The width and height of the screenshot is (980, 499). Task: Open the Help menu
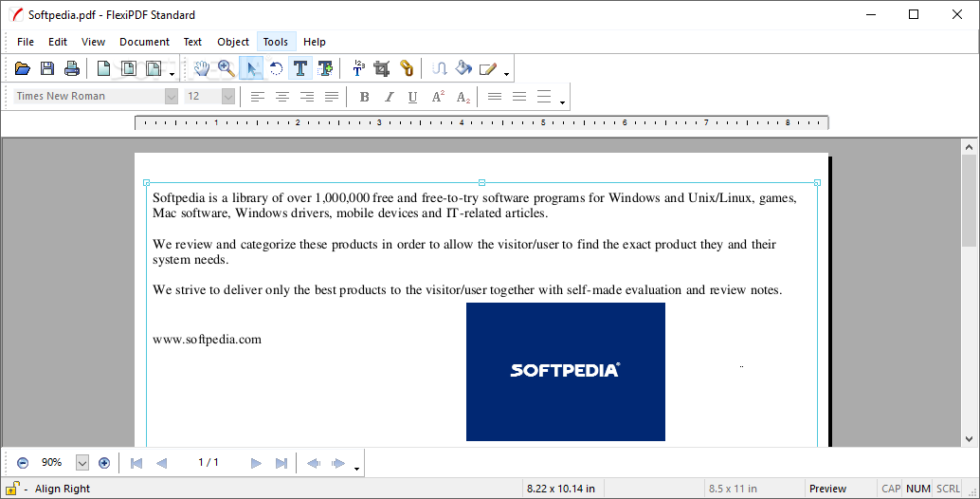pyautogui.click(x=315, y=42)
